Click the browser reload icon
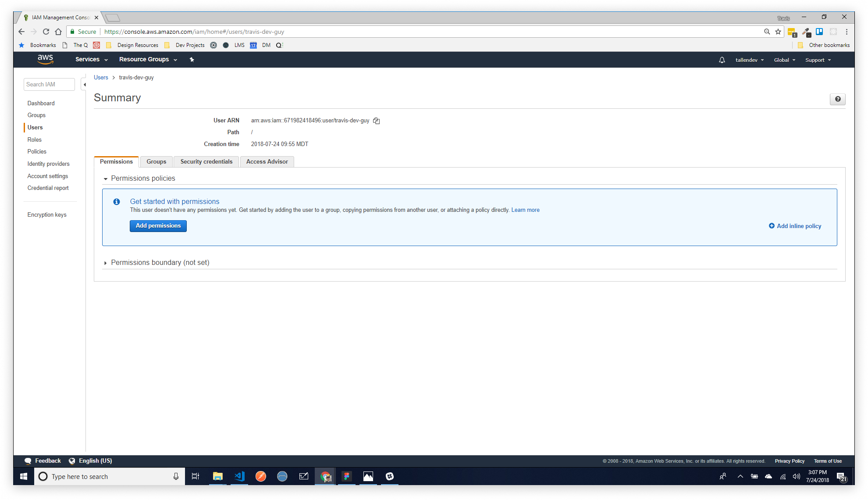868x500 pixels. 46,32
